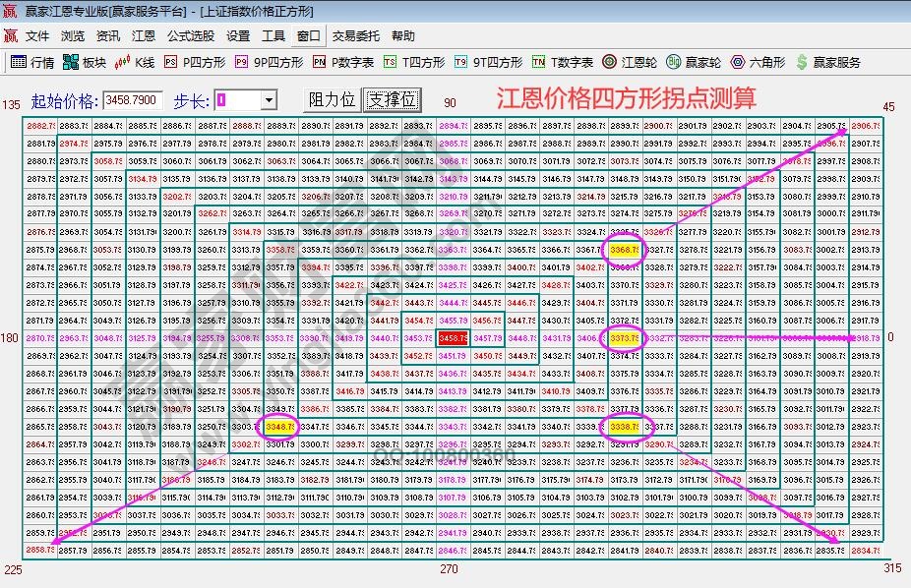Enable the 支撑位 support level mode
This screenshot has height=588, width=911.
390,99
